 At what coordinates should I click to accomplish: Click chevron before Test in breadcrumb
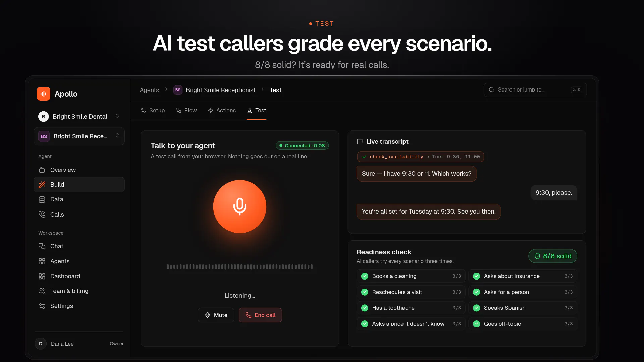coord(263,89)
